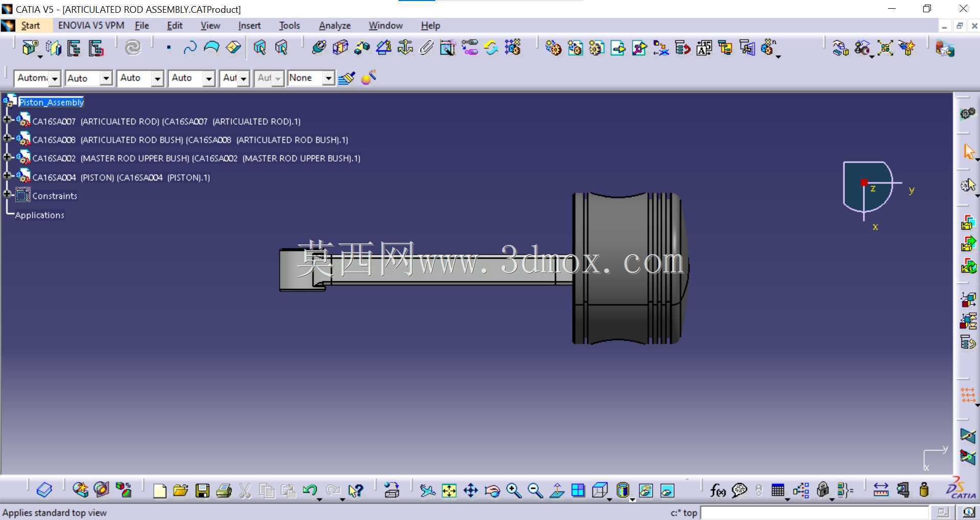
Task: Select the Point tool dot icon
Action: [x=169, y=48]
